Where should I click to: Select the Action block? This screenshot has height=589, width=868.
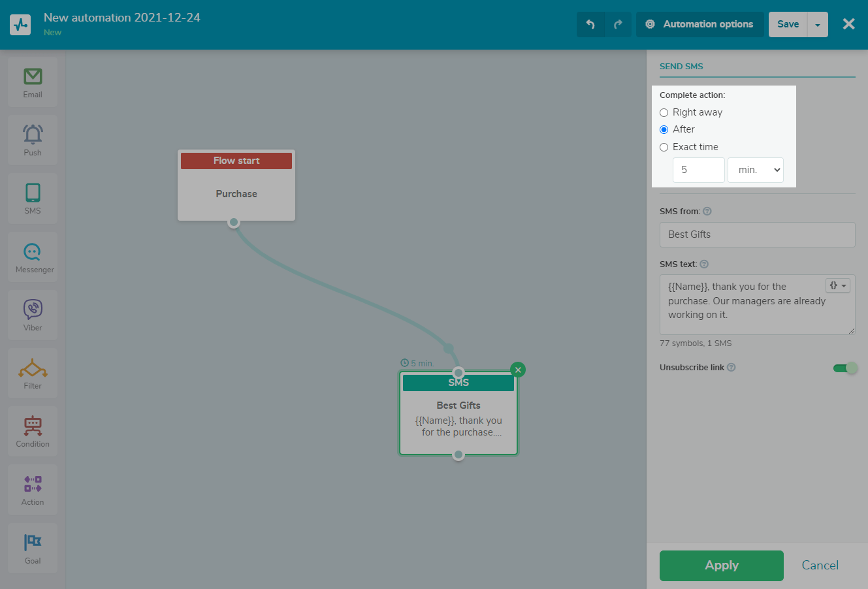[33, 489]
